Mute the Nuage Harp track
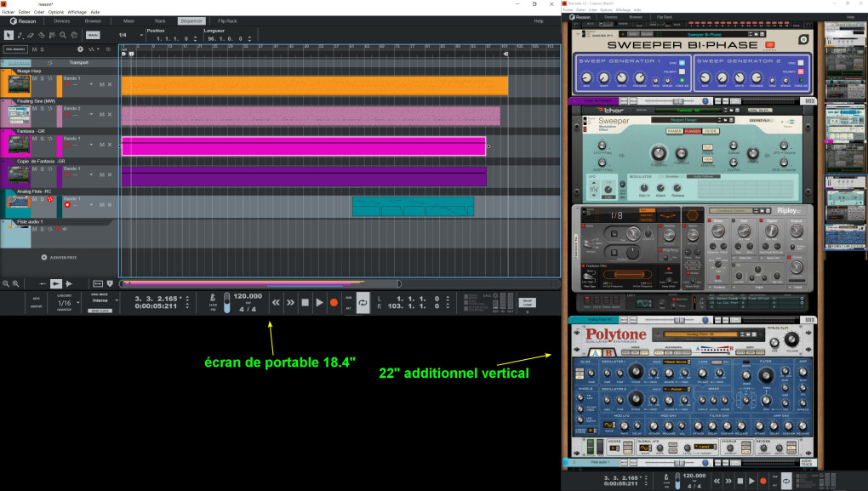This screenshot has height=491, width=868. 34,78
